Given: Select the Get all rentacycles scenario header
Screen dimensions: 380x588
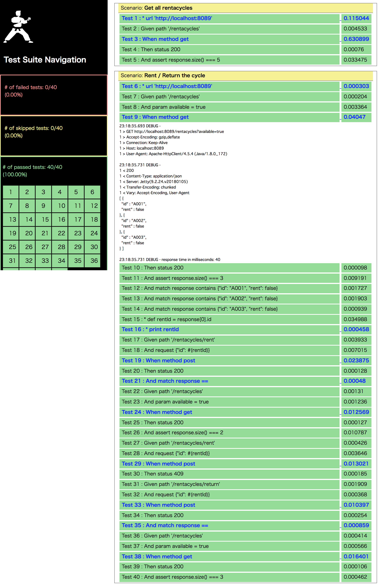Looking at the screenshot, I should 156,8.
